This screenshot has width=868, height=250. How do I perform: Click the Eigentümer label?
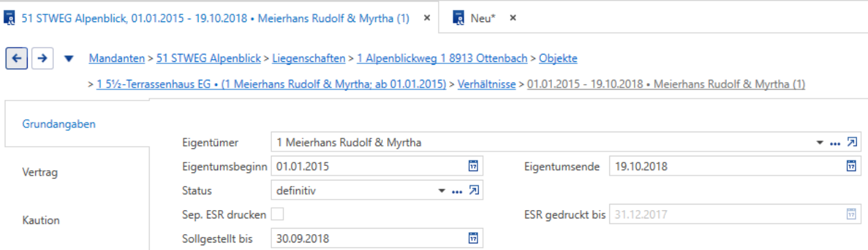point(210,143)
